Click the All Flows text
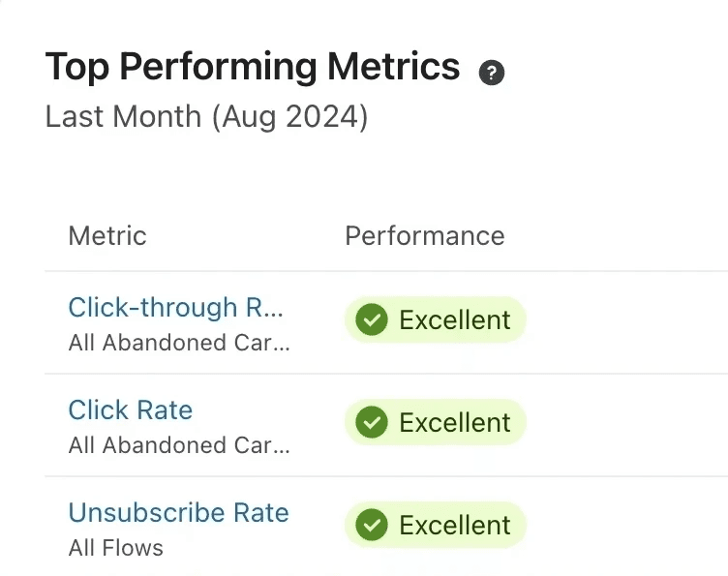The image size is (728, 576). click(116, 548)
